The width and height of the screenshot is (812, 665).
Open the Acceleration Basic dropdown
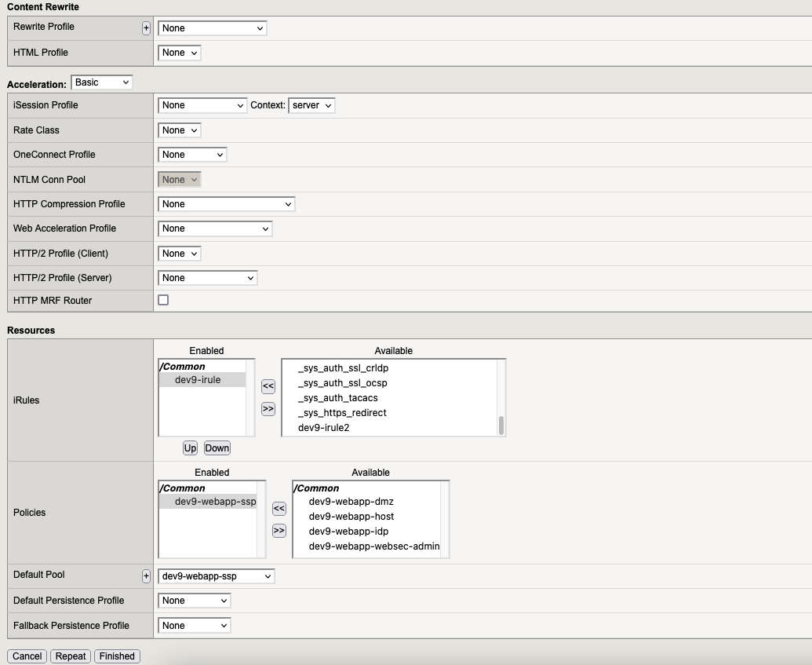[102, 82]
